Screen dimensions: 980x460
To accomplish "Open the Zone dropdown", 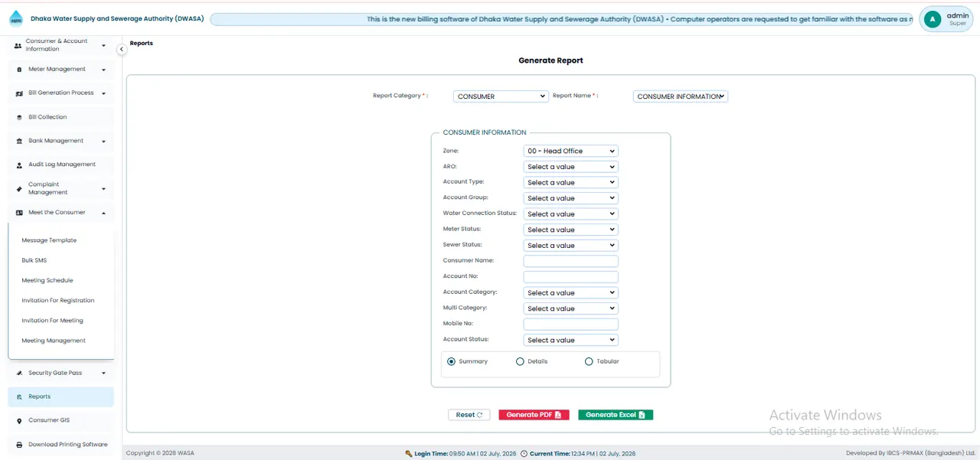I will click(x=570, y=151).
